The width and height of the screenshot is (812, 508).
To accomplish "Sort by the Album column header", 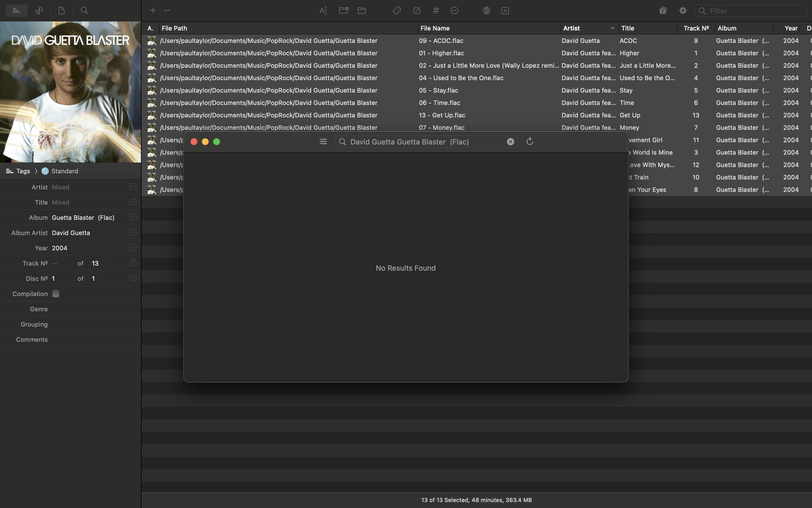I will coord(744,28).
